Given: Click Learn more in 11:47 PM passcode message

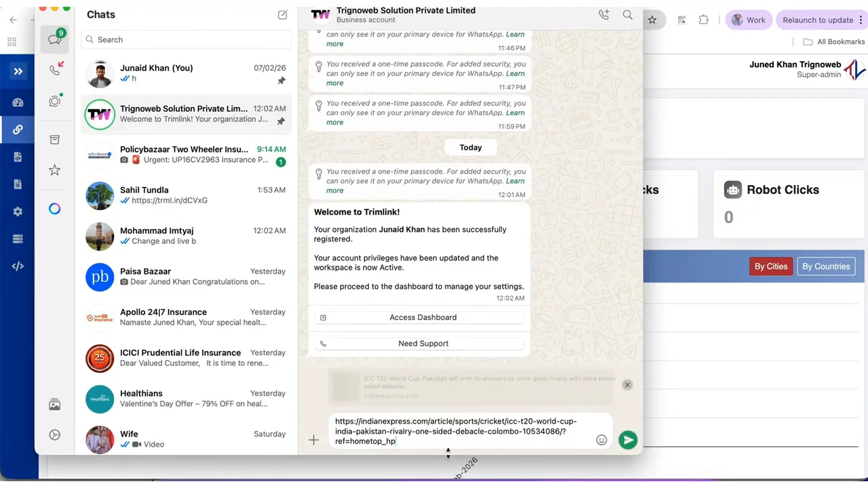Looking at the screenshot, I should pos(425,78).
